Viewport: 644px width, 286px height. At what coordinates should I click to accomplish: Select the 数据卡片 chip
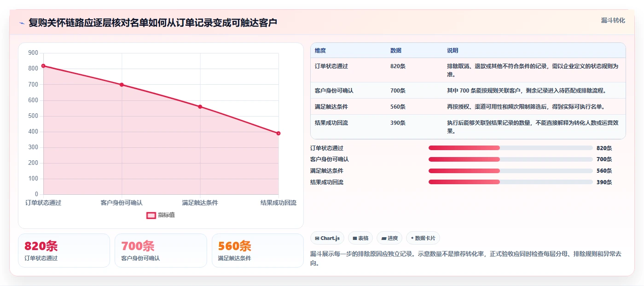(x=423, y=238)
